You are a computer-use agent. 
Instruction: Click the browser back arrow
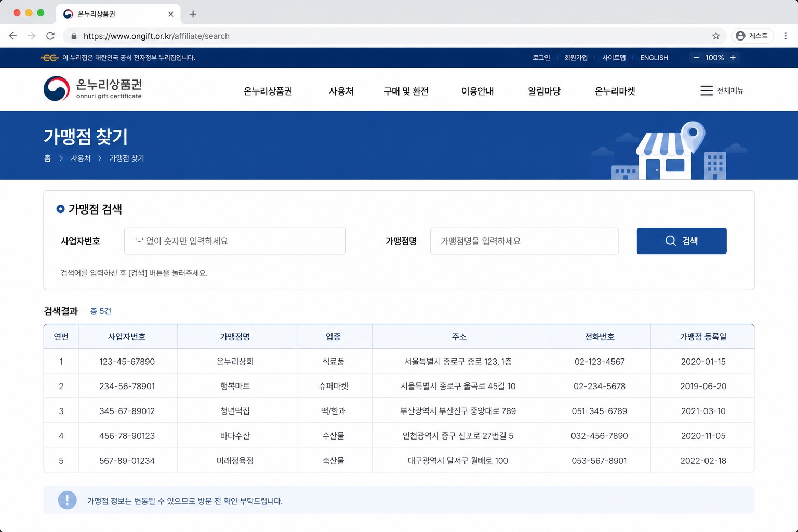point(13,36)
